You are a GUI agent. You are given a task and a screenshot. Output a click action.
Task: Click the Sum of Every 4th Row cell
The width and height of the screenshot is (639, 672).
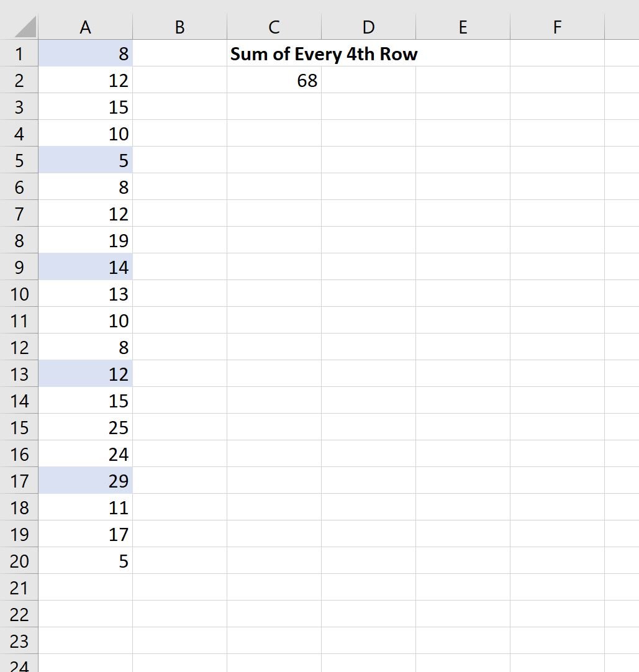point(324,54)
